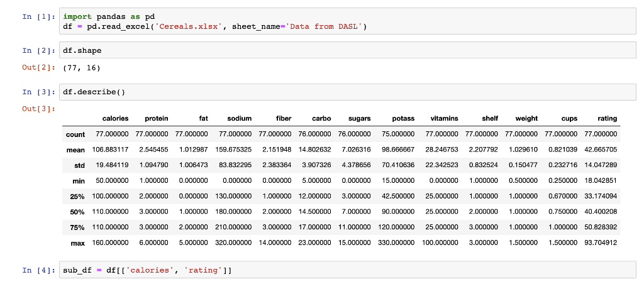Select 50% sodium value 180.000000
Screen dimensions: 644x284
233,211
